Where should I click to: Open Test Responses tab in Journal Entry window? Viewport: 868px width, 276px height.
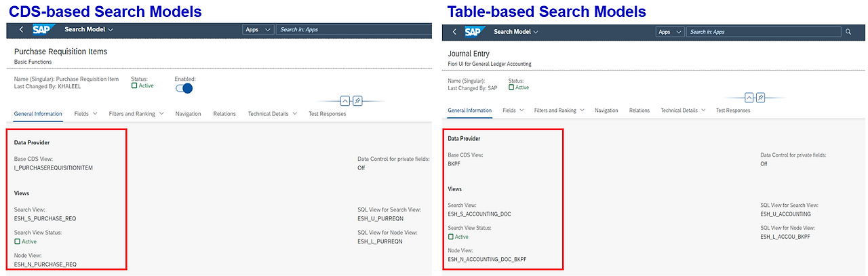coord(733,110)
